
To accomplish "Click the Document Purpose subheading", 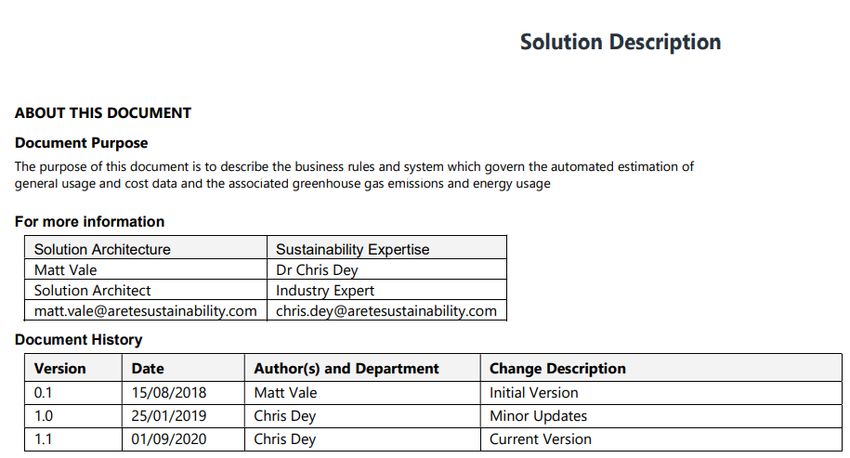I will (x=81, y=143).
